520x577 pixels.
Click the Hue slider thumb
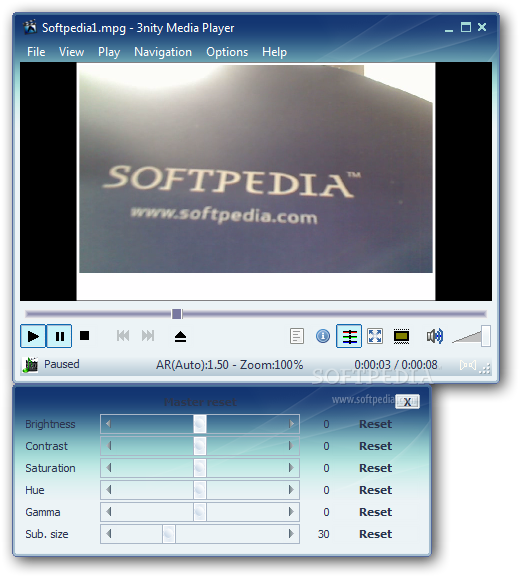(200, 490)
